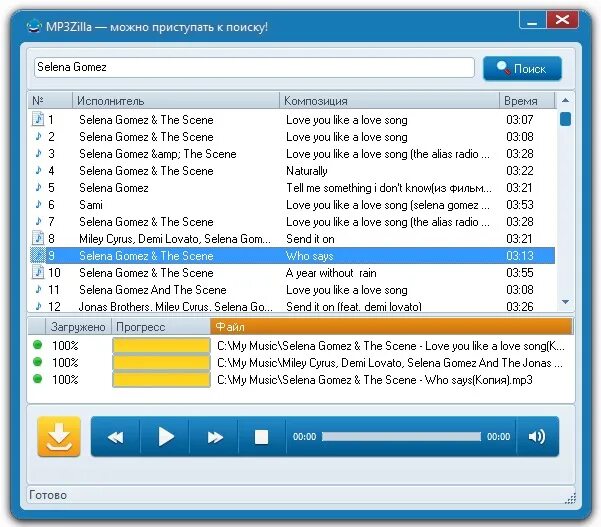The height and width of the screenshot is (527, 601).
Task: Sort by the Исполнитель column header
Action: (x=176, y=101)
